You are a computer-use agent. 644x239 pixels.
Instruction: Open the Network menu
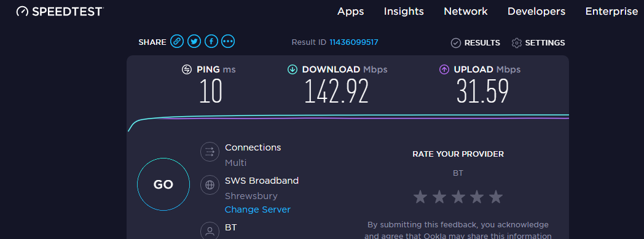[466, 12]
